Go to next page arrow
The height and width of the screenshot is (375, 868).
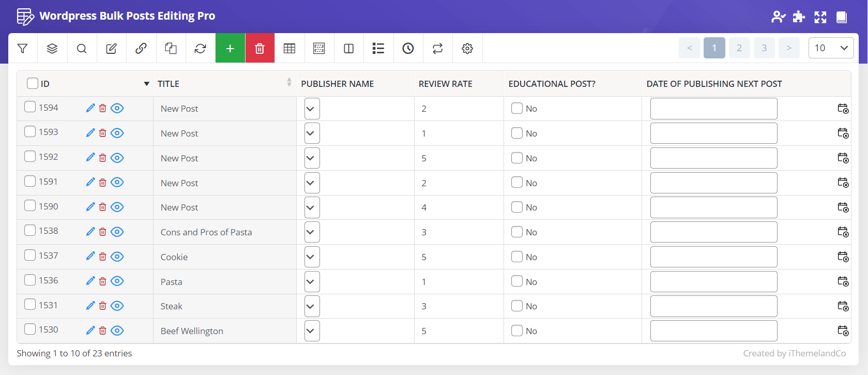click(789, 48)
